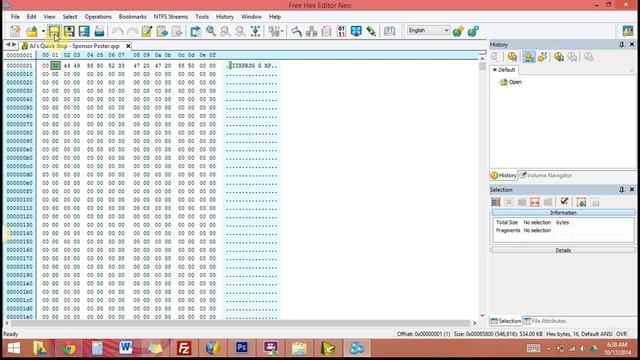Click the 01 11 binary view icon

342,31
